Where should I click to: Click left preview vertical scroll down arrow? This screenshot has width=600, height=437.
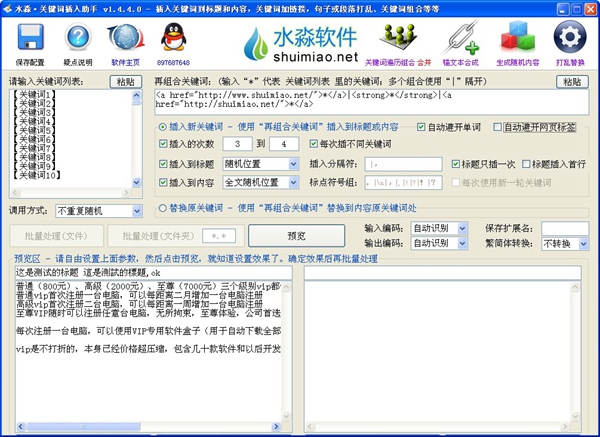pos(287,416)
